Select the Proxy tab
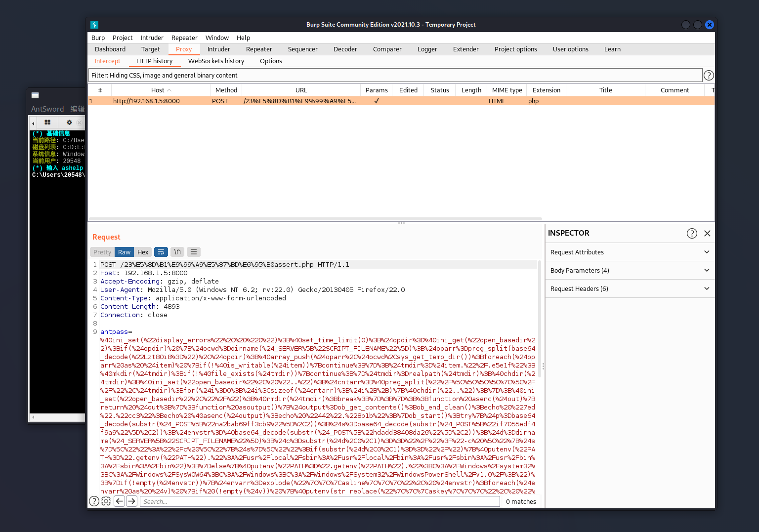The width and height of the screenshot is (759, 532). (184, 49)
